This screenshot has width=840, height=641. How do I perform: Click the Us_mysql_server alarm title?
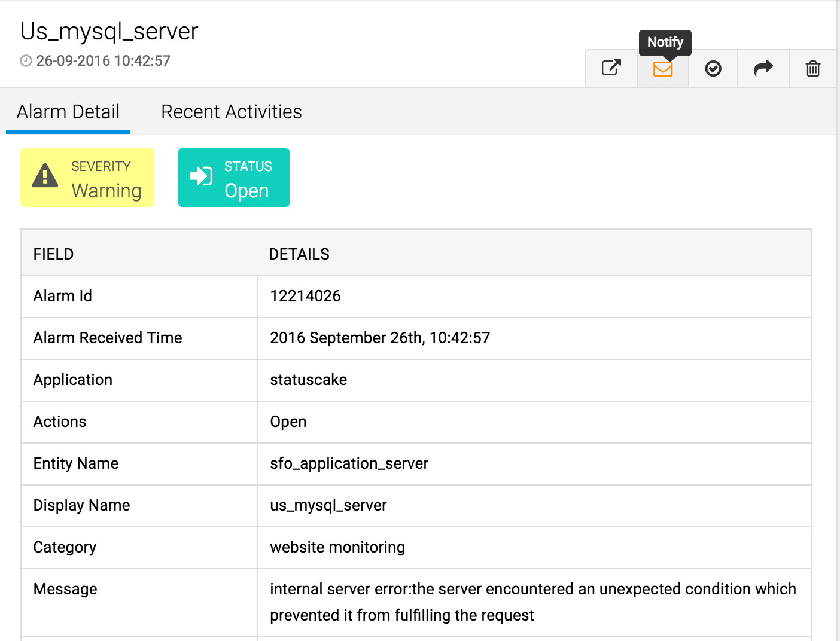(109, 32)
